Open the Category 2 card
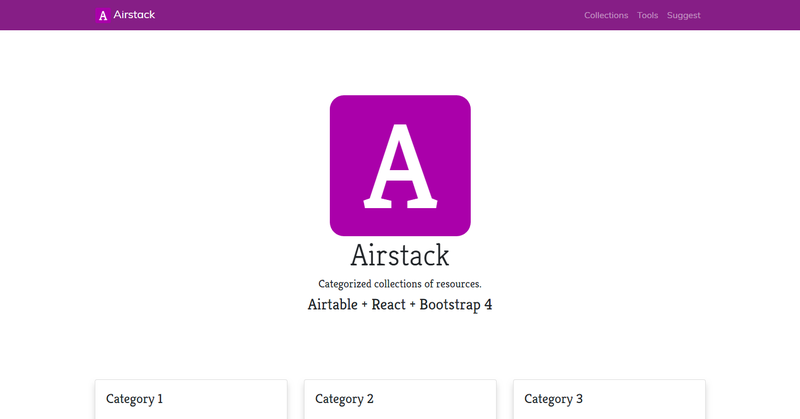800x419 pixels. coord(400,399)
